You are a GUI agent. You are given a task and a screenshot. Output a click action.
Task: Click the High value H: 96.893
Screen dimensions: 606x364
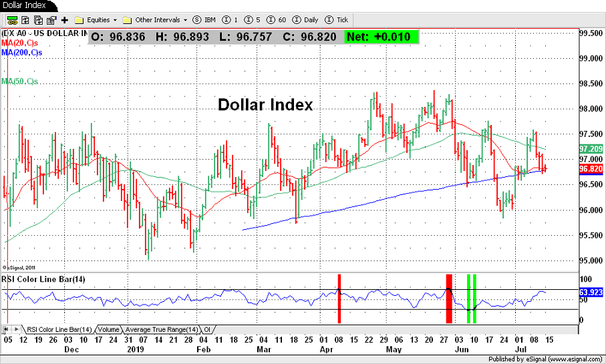click(182, 37)
